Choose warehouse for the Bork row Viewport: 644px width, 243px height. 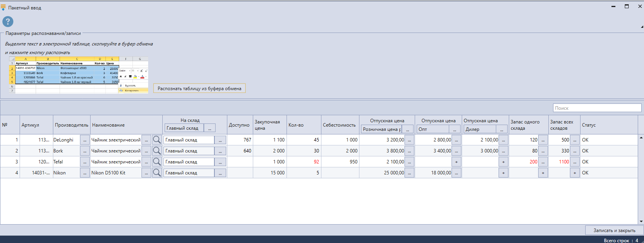pyautogui.click(x=220, y=151)
